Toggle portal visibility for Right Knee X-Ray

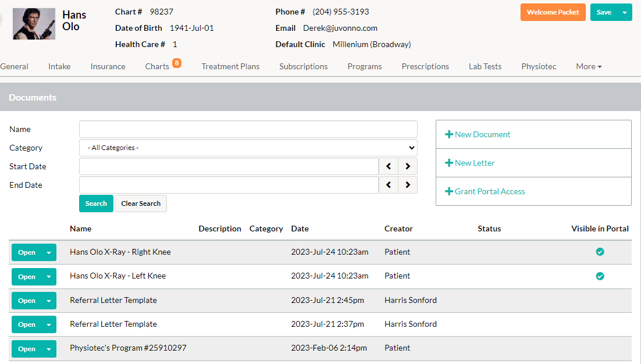[x=600, y=252]
